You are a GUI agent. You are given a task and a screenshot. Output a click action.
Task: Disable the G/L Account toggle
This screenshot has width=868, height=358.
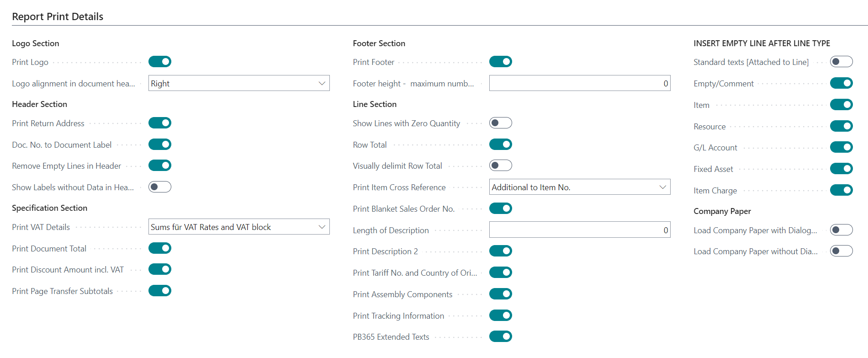(x=842, y=147)
